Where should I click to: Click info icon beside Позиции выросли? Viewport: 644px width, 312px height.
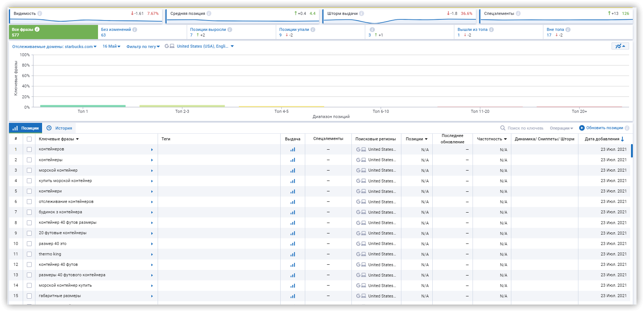230,29
